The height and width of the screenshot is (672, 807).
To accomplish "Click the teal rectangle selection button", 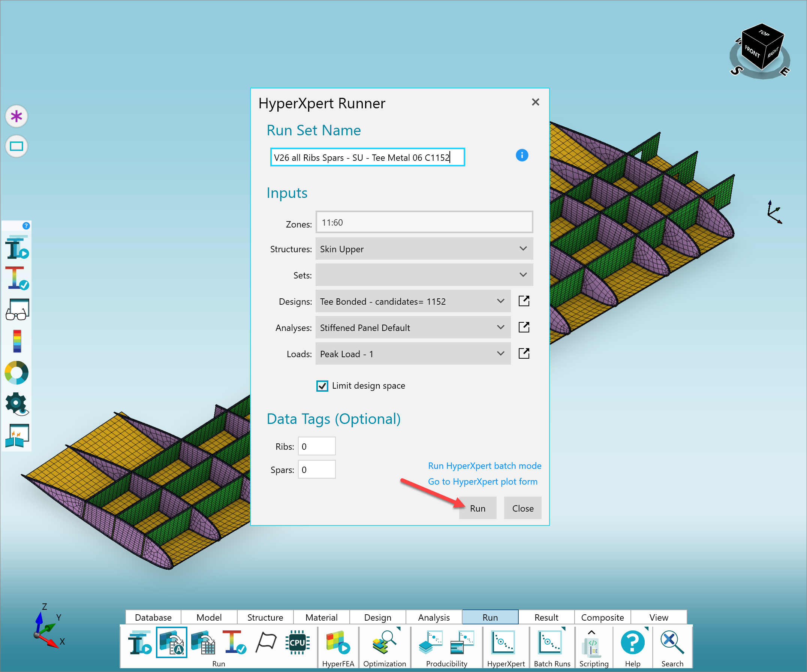I will pos(16,147).
